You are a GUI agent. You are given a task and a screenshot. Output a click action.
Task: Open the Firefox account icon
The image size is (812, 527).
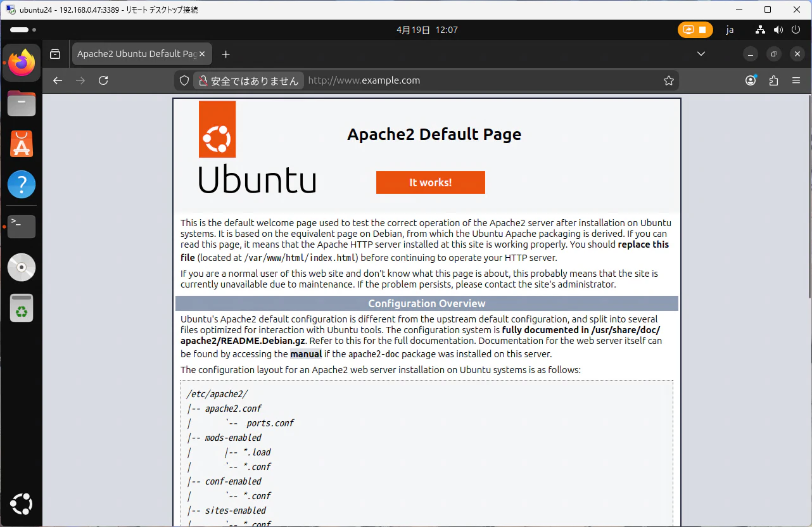(x=751, y=80)
